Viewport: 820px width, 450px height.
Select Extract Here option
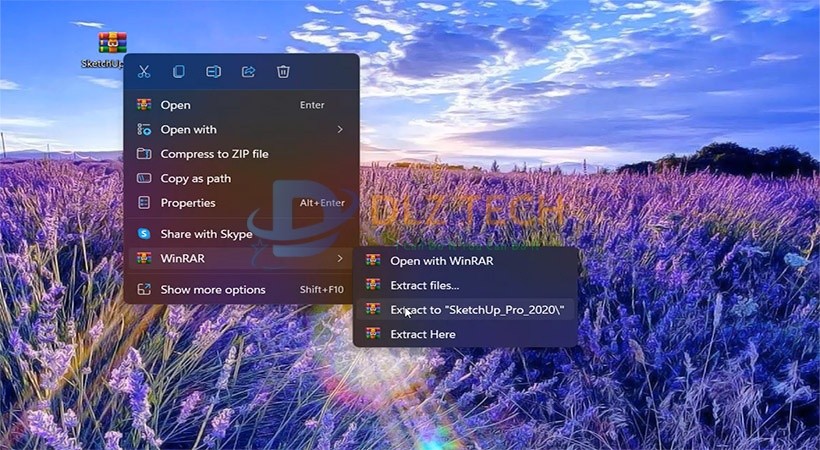[423, 334]
